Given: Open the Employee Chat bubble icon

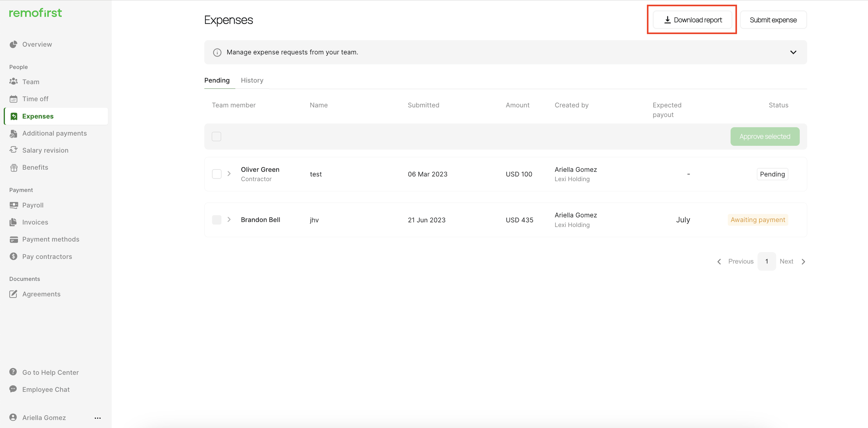Looking at the screenshot, I should [13, 389].
